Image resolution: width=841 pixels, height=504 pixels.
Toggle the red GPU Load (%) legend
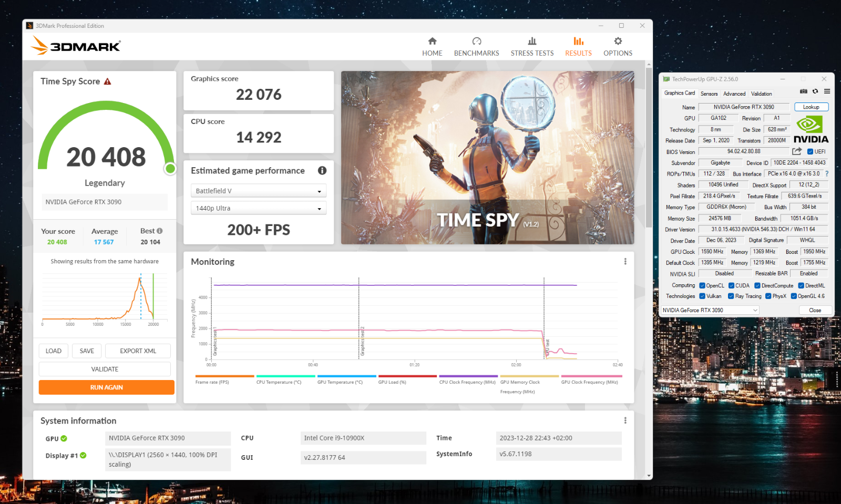[x=407, y=379]
